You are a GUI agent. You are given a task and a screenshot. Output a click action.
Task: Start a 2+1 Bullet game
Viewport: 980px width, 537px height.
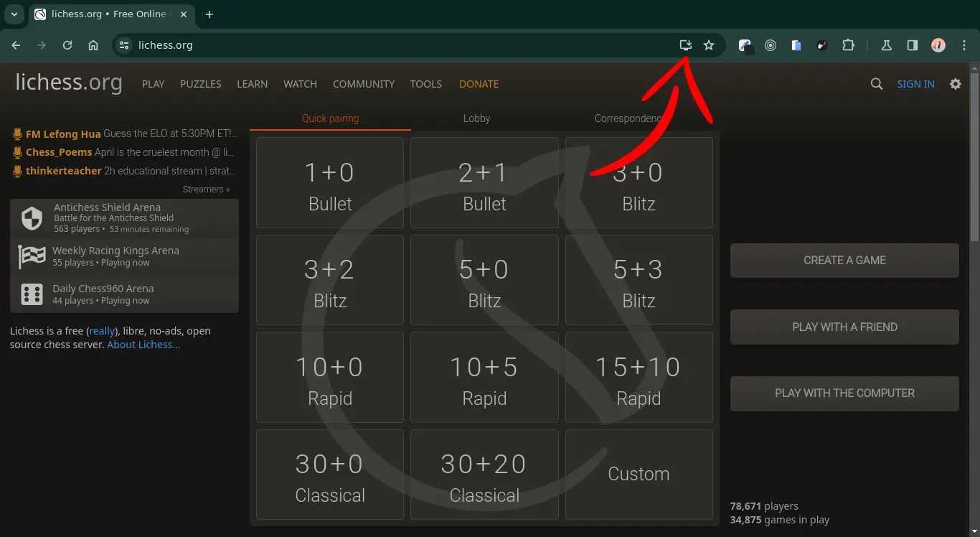click(484, 183)
